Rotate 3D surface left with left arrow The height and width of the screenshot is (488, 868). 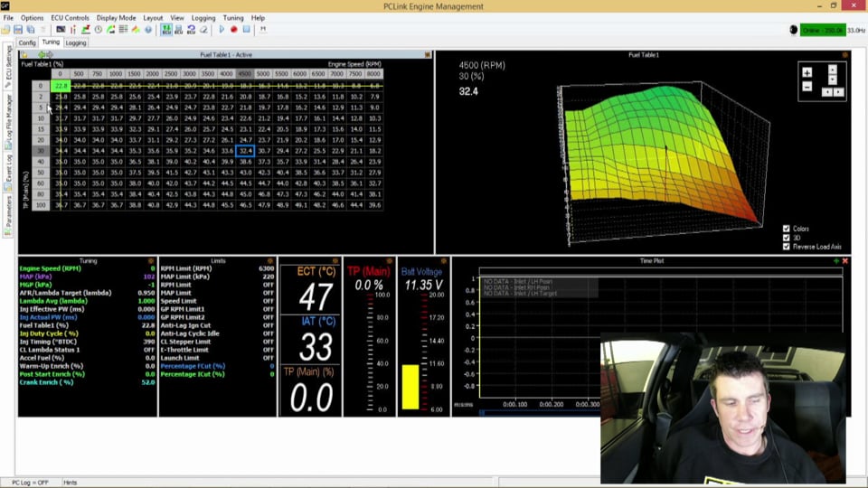827,92
